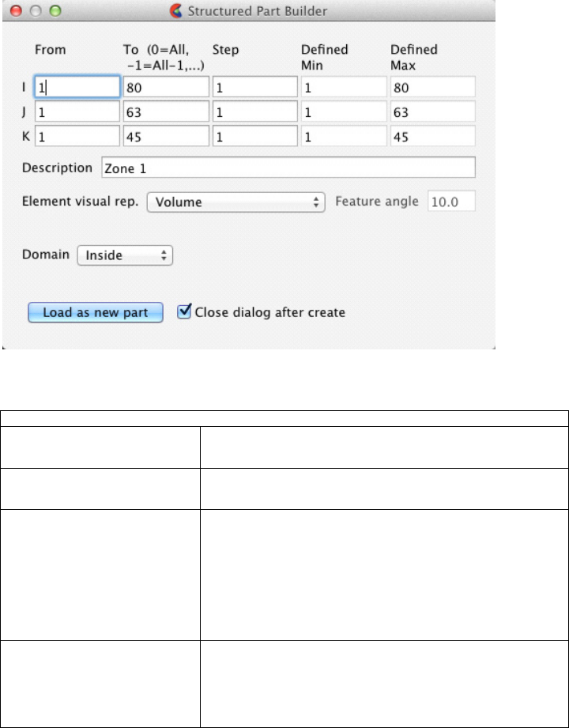Viewport: 569px width, 728px height.
Task: Click the Description field containing Zone 1
Action: coord(288,168)
